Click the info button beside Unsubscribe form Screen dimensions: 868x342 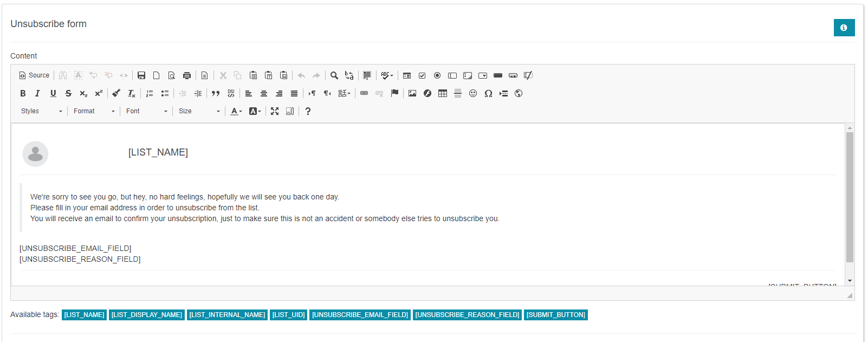(844, 28)
